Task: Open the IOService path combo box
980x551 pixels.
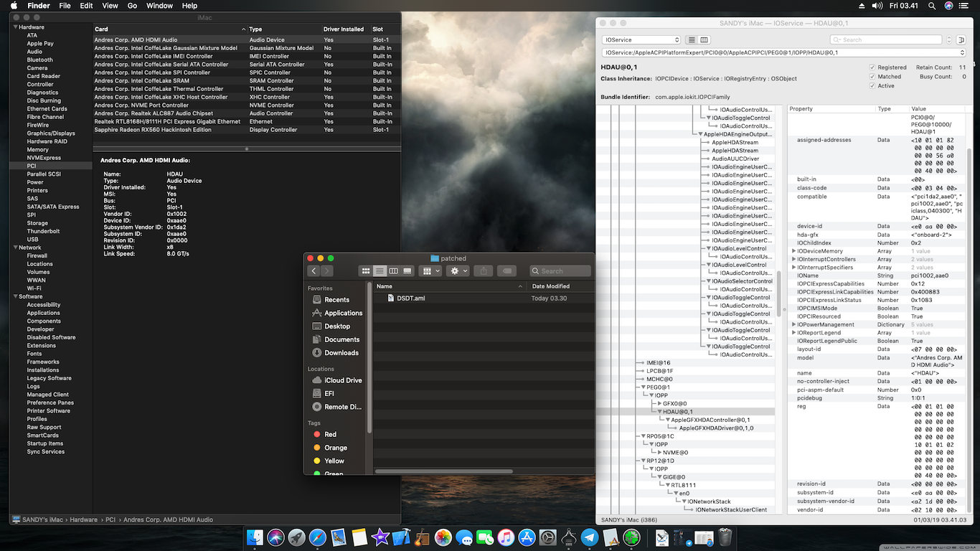Action: 785,53
